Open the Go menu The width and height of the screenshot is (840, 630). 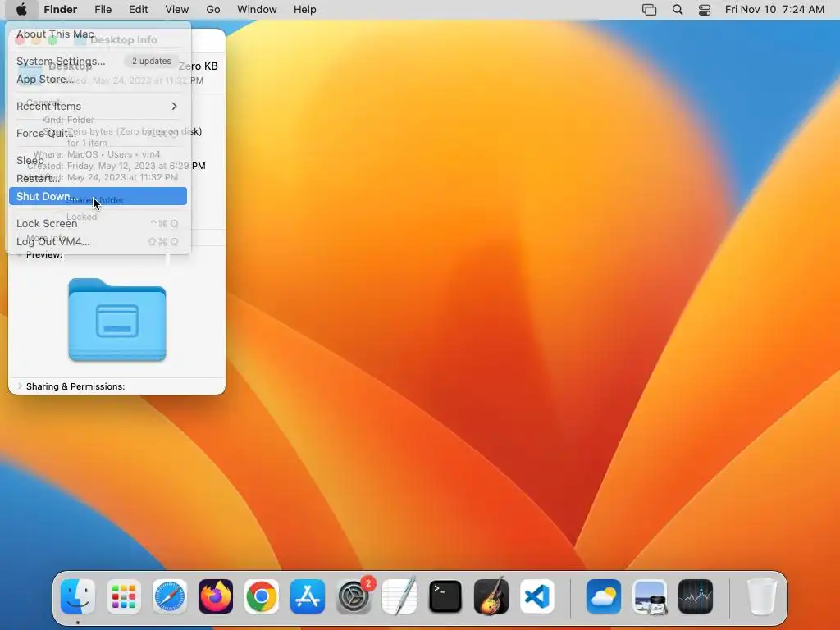213,10
